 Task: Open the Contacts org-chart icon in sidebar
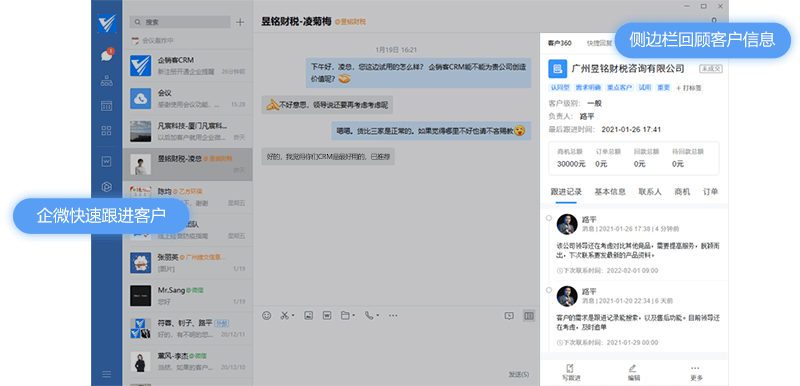107,81
